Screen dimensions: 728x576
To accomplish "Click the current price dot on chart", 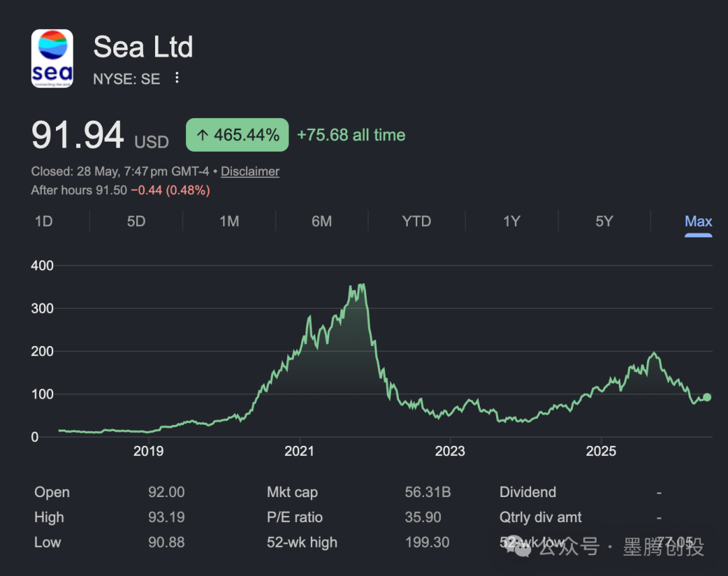I will [707, 397].
